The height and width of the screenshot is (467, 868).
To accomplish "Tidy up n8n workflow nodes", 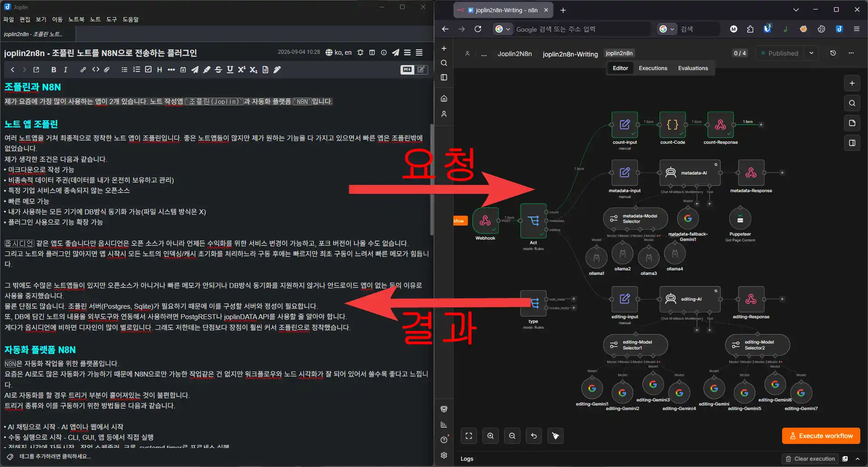I will tap(556, 436).
